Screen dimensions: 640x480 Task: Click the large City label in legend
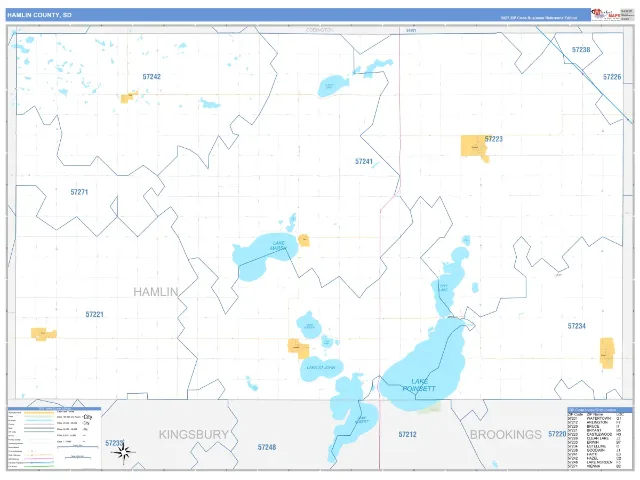pos(88,417)
